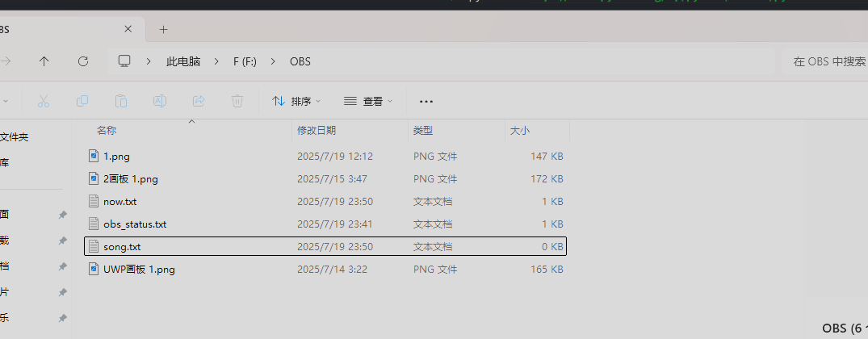Click the Cut scissors icon in toolbar
This screenshot has height=339, width=868.
coord(44,101)
